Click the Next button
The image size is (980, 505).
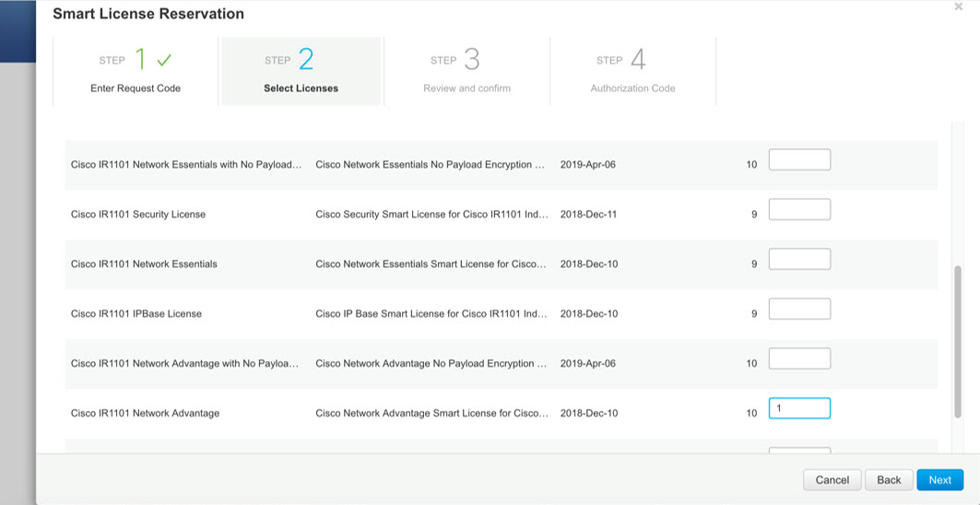point(940,480)
